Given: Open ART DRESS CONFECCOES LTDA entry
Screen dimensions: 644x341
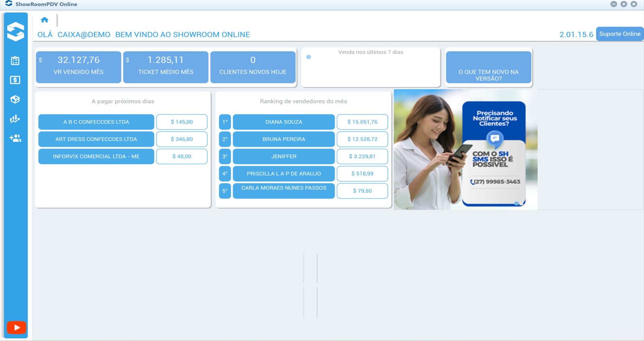Looking at the screenshot, I should 96,139.
